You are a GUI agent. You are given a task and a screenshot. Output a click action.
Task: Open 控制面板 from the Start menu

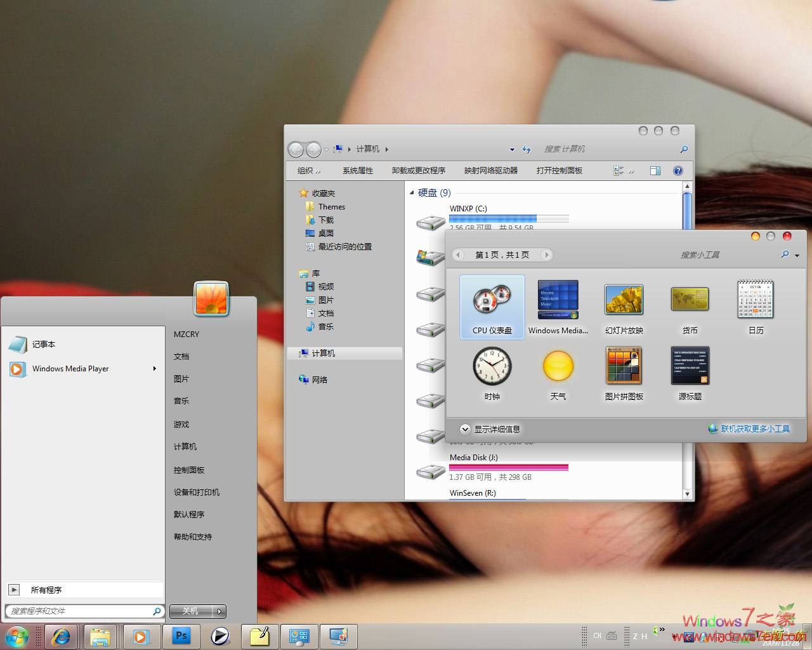pyautogui.click(x=189, y=470)
